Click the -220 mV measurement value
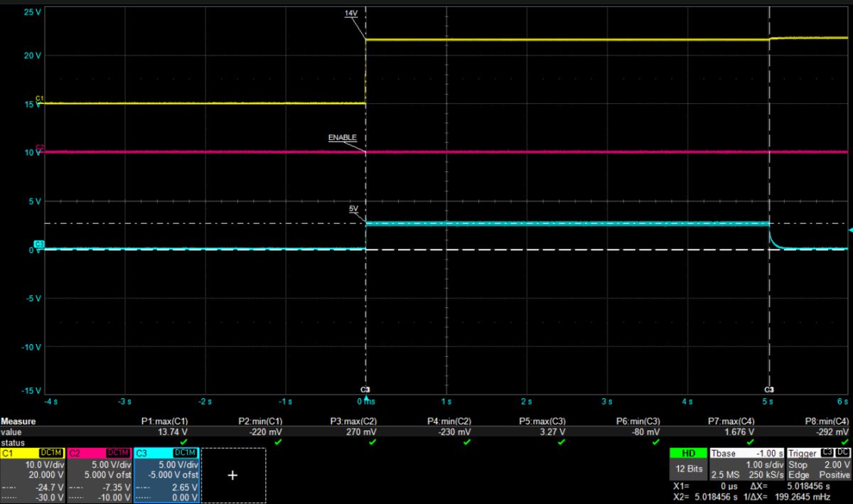This screenshot has height=504, width=853. tap(266, 431)
